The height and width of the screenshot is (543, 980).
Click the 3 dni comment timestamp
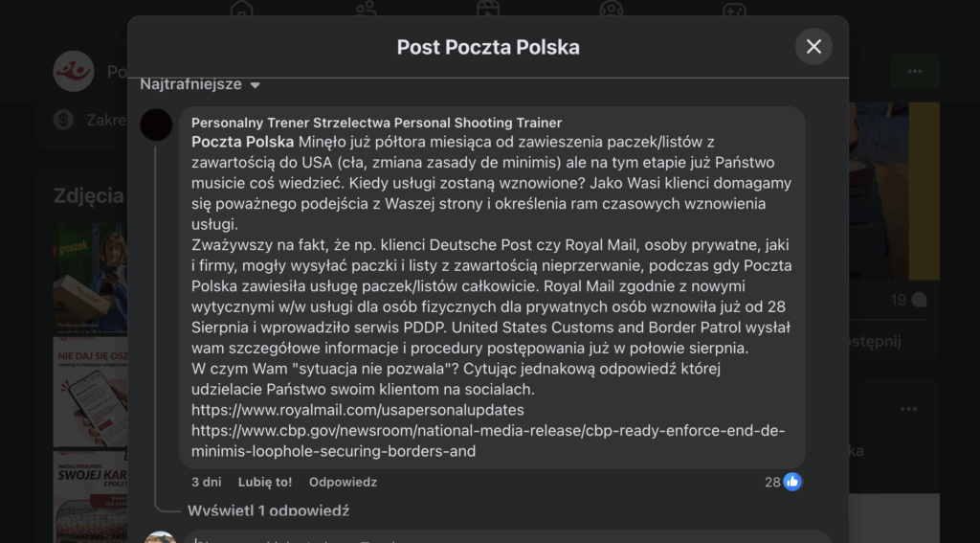point(207,482)
